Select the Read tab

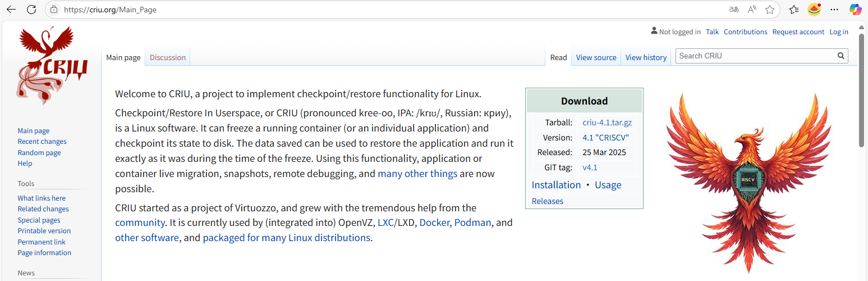pos(558,57)
